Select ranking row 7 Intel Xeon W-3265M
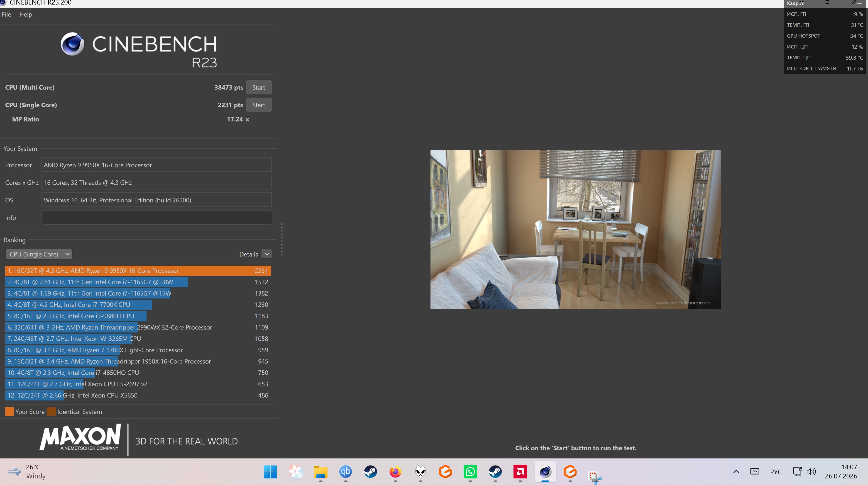Screen dimensions: 868x485 coord(138,339)
